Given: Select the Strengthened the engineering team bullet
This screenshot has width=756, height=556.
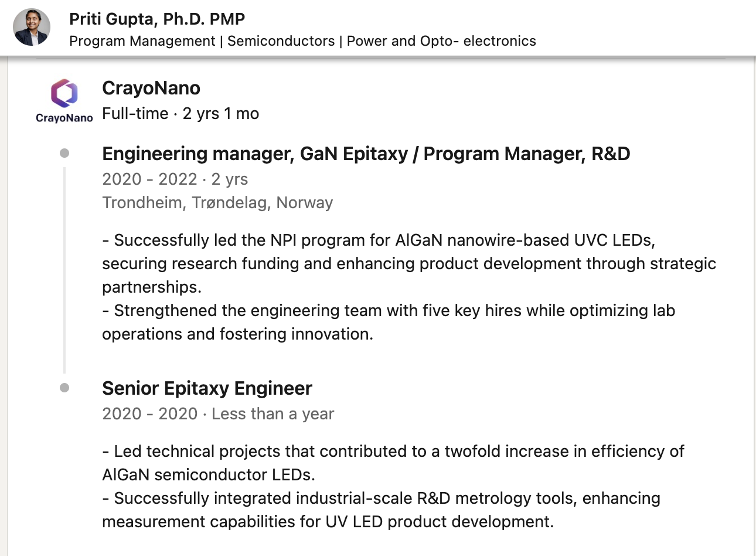Looking at the screenshot, I should coord(389,322).
